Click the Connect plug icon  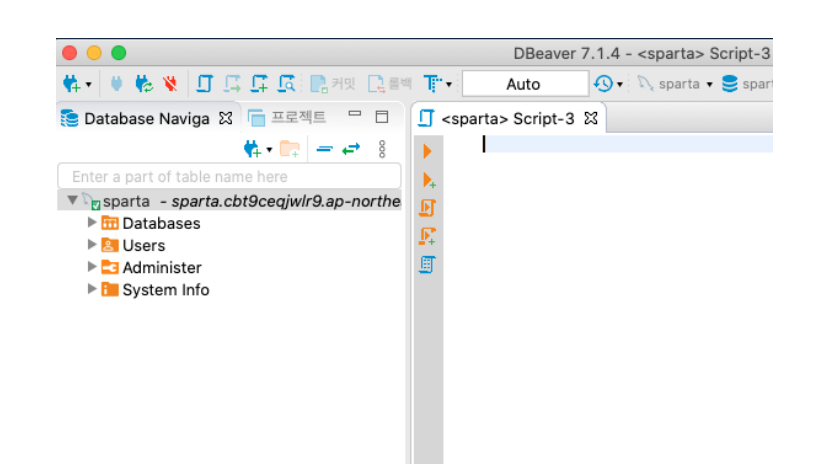[116, 83]
